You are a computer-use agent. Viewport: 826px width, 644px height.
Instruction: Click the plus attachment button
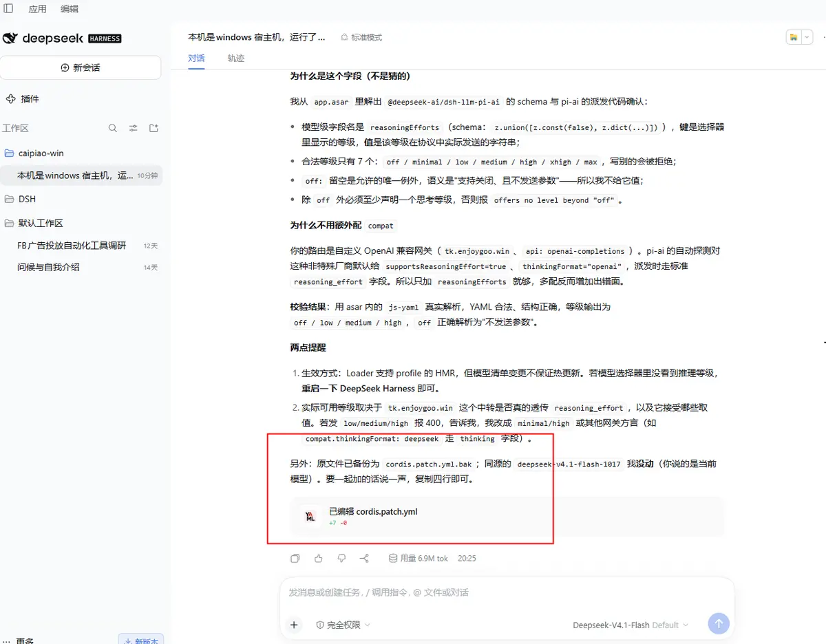294,625
